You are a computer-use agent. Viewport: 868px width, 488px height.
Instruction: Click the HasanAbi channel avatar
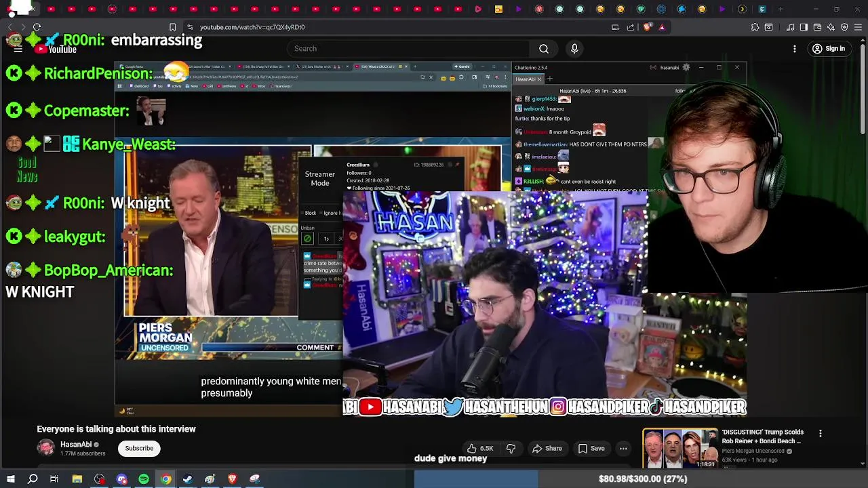45,448
